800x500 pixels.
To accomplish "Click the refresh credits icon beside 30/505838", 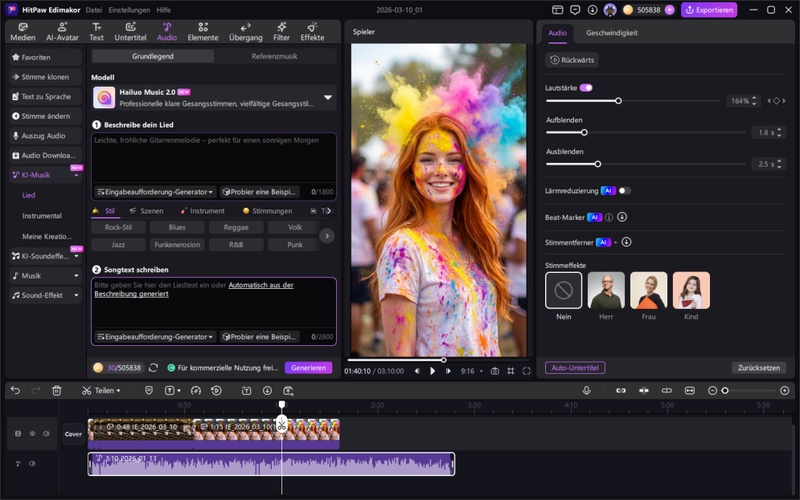I will point(153,368).
